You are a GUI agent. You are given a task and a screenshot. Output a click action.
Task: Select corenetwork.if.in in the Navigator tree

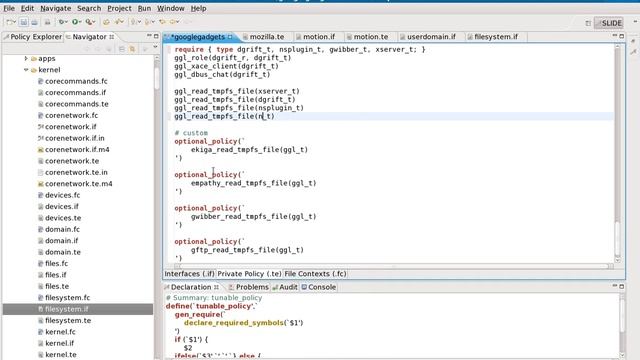pyautogui.click(x=75, y=138)
